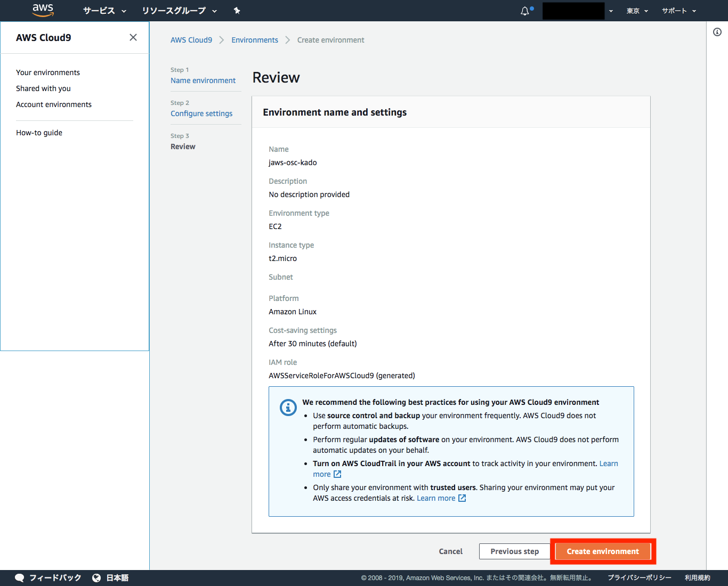Click Learn more about trusted users sharing
Image resolution: width=728 pixels, height=586 pixels.
tap(436, 498)
